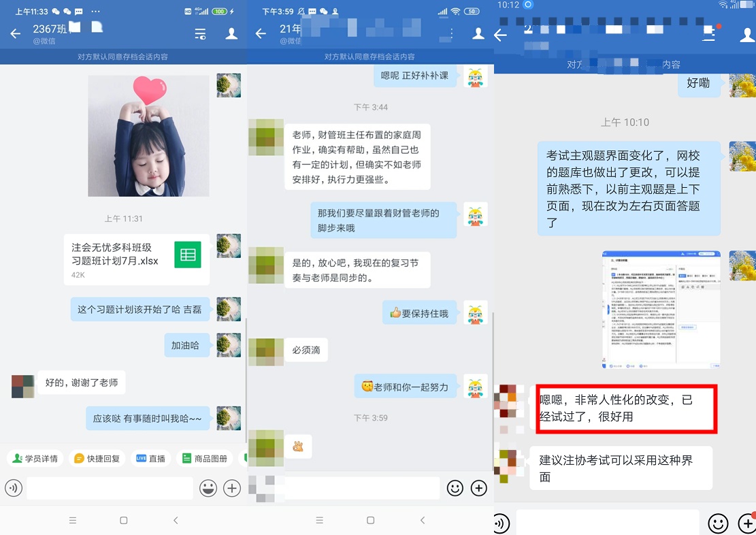Open contact profile icon in 2367班 chat

231,33
